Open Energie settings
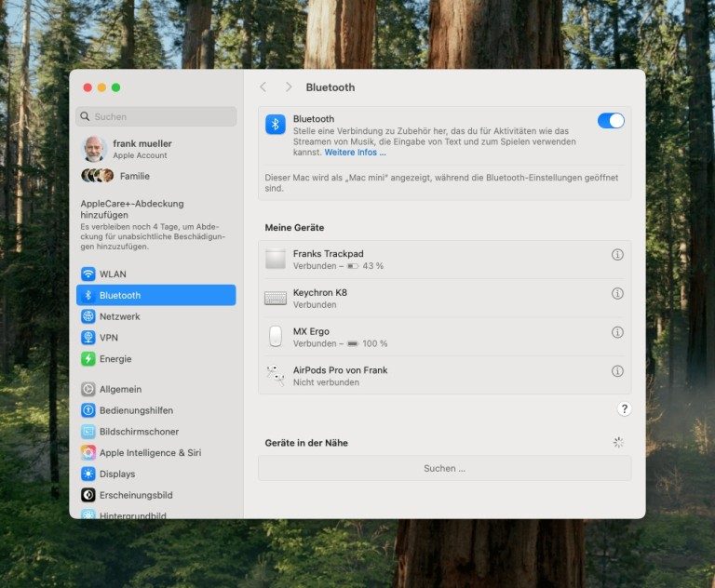Screen dimensions: 715x588 click(x=156, y=359)
